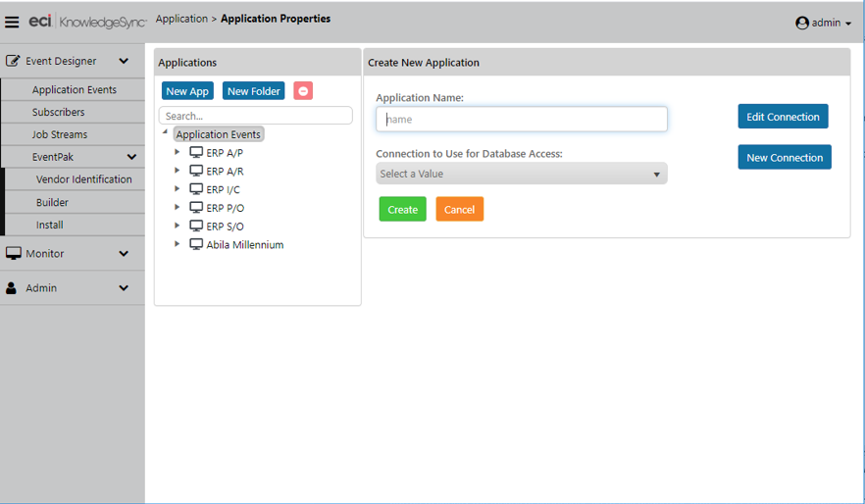Expand the ERP I/C tree node arrow
Screen dimensions: 865x504
(x=178, y=188)
